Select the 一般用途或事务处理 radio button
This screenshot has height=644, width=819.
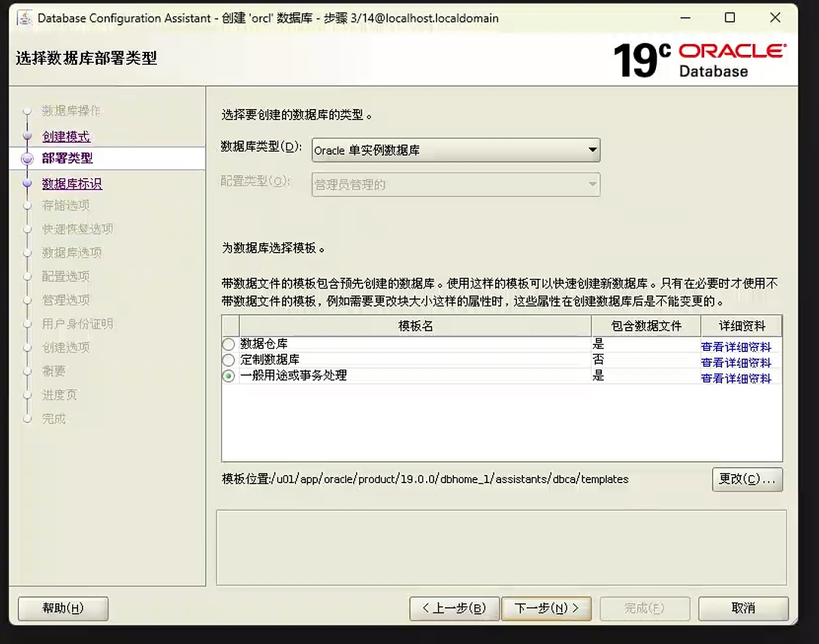[x=228, y=376]
